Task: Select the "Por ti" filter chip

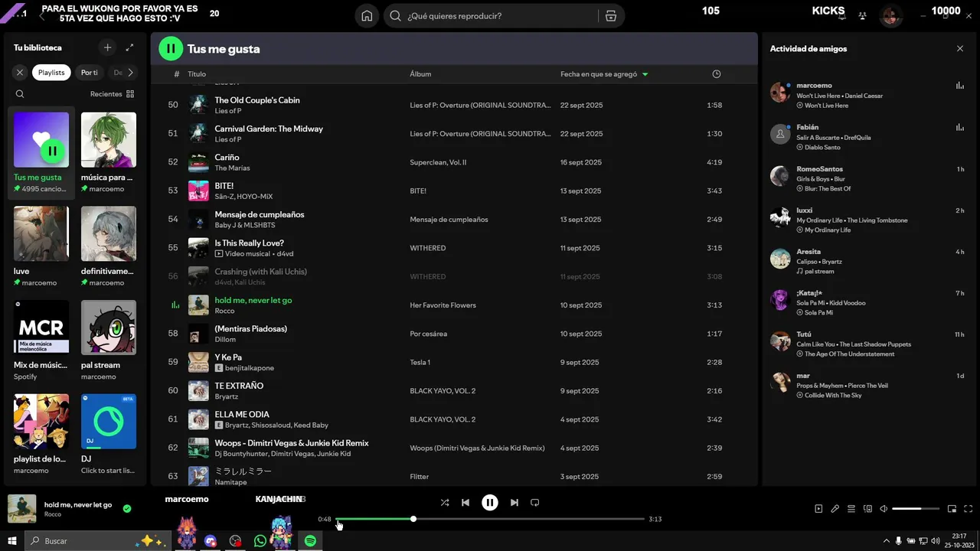Action: [x=90, y=73]
